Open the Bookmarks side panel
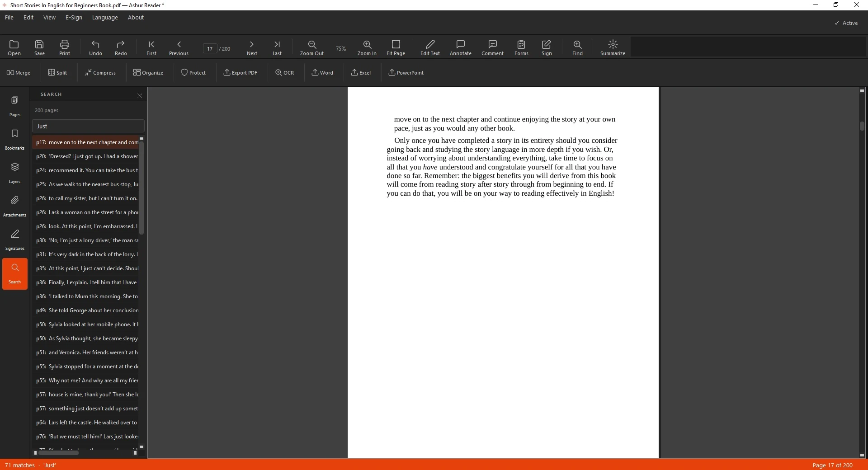 (14, 139)
